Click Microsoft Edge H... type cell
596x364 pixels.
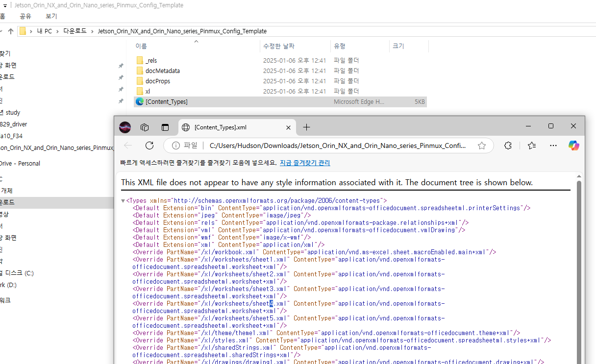[x=359, y=102]
